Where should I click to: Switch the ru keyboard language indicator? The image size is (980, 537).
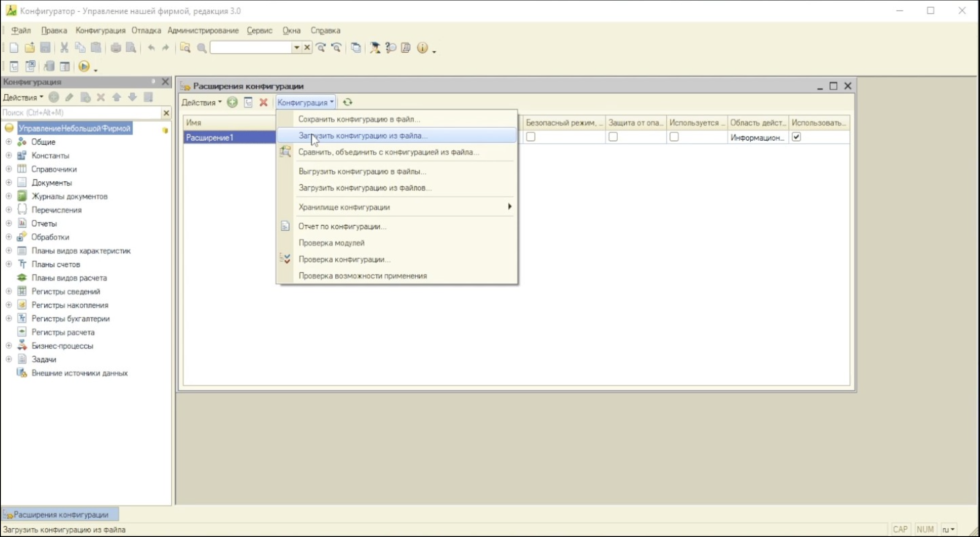click(x=948, y=530)
